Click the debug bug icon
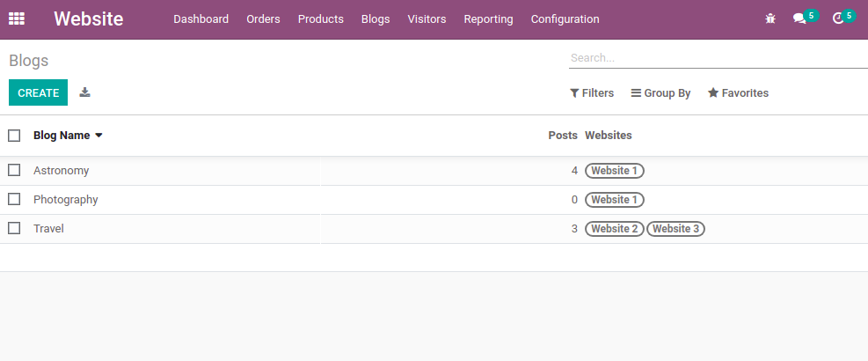 click(770, 18)
